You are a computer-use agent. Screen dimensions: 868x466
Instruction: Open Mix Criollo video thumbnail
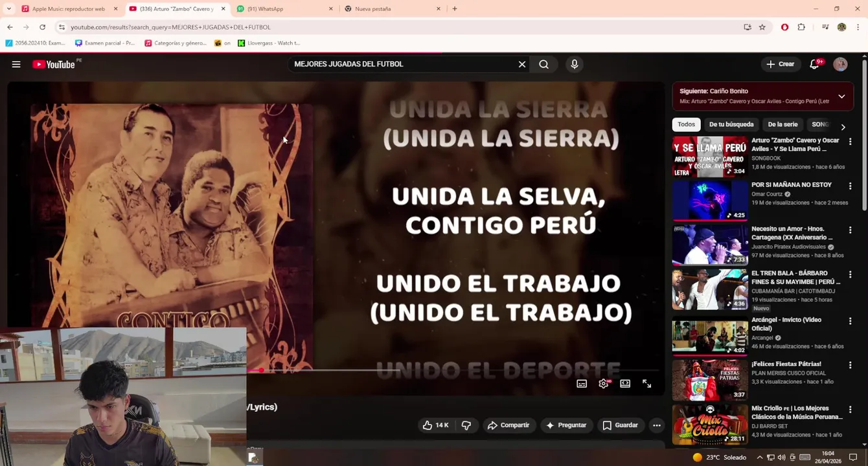[x=710, y=425]
